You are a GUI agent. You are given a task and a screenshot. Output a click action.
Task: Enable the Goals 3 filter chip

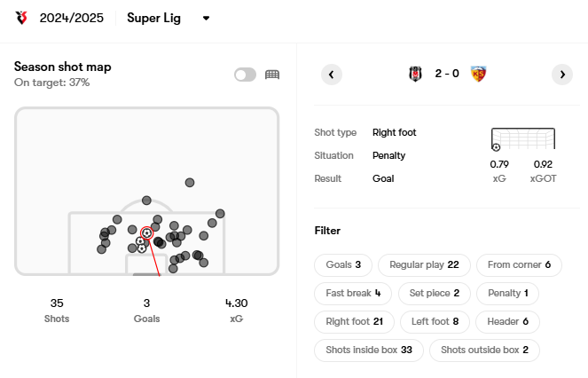coord(343,264)
